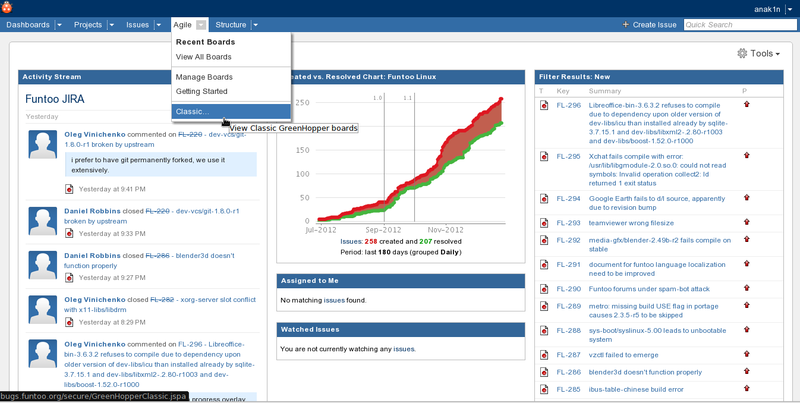Open issue key FL-294 link
Viewport: 800px width, 403px height.
pyautogui.click(x=568, y=199)
